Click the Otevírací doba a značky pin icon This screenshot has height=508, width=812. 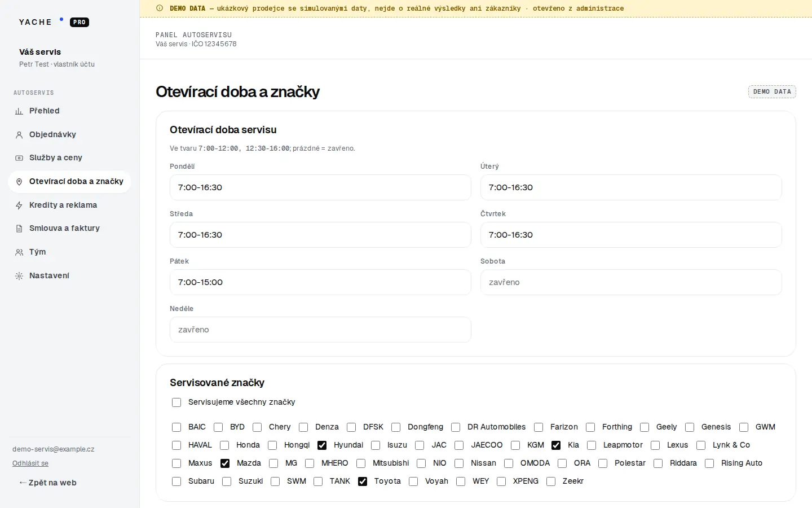(x=19, y=182)
